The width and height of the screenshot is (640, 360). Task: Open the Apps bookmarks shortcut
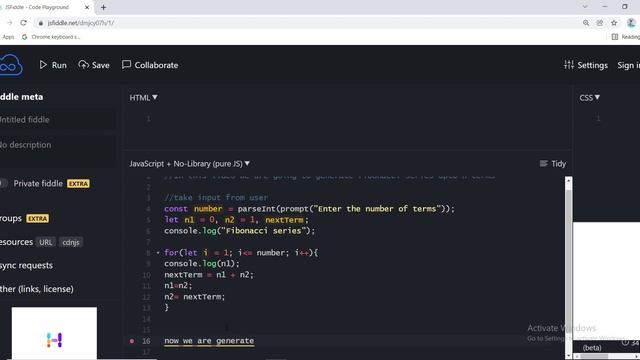click(8, 37)
